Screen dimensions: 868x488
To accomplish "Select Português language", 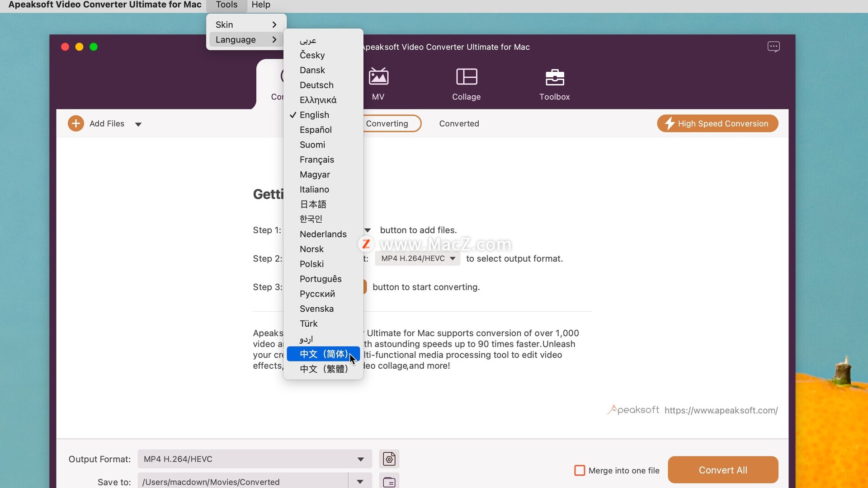I will coord(323,279).
